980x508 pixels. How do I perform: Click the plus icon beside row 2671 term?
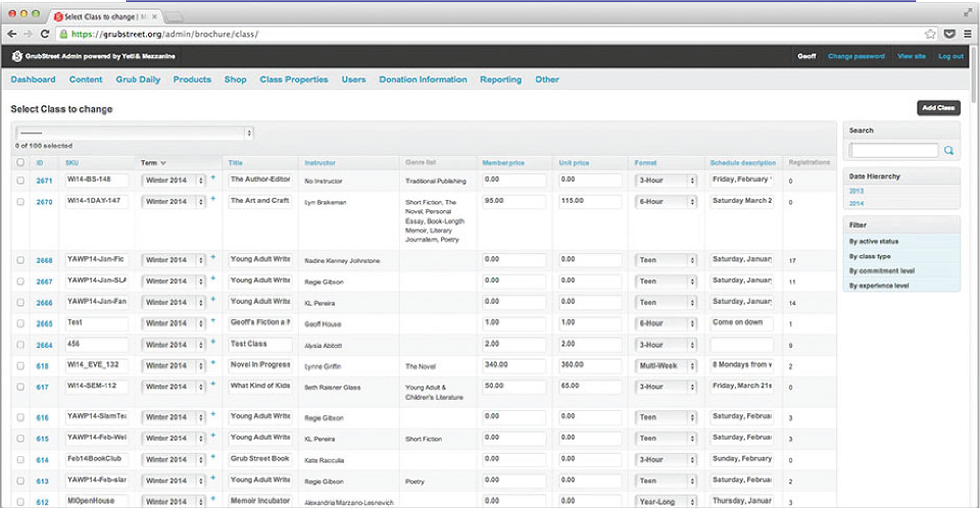[213, 178]
